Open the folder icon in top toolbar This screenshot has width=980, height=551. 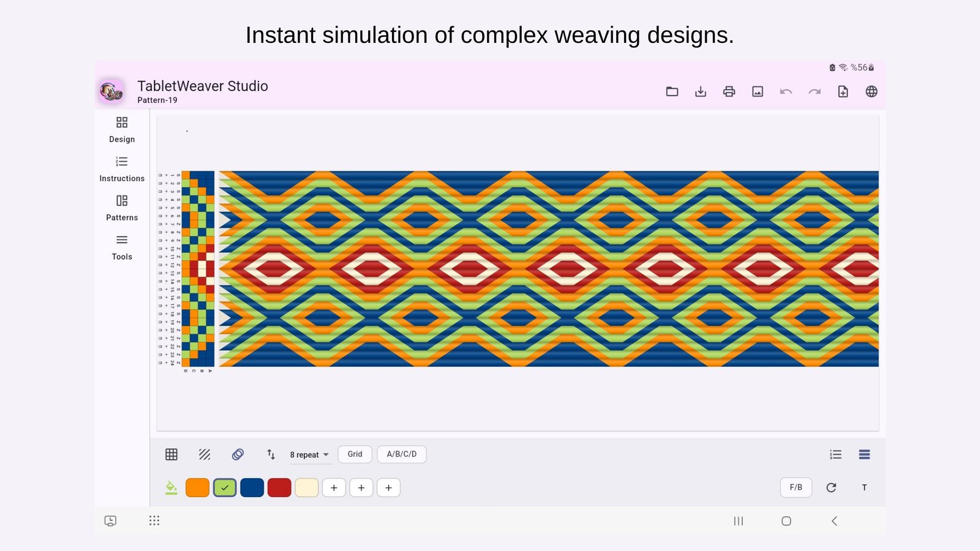click(672, 92)
